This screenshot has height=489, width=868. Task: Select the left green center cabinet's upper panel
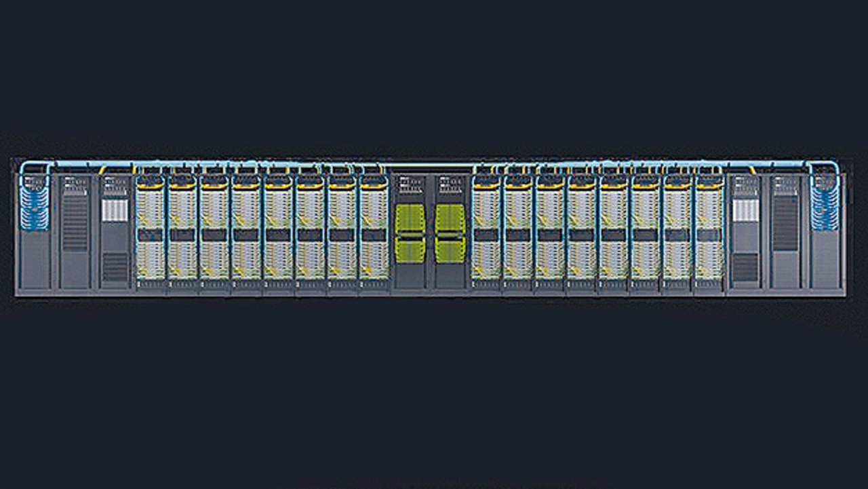(410, 219)
